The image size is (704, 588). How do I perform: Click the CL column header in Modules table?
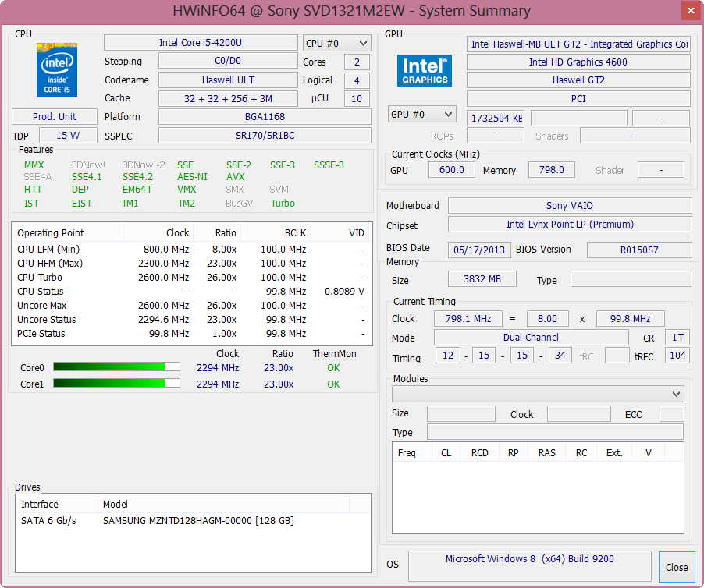click(x=446, y=452)
